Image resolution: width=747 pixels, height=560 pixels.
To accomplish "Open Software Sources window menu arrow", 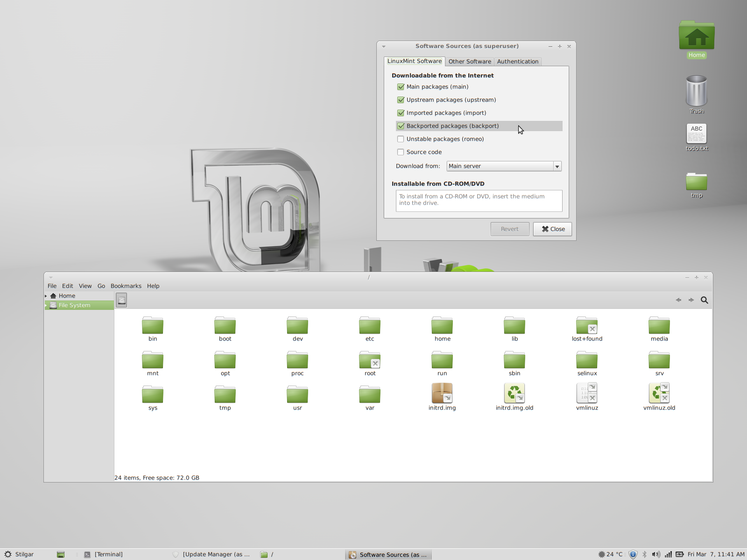I will tap(384, 46).
